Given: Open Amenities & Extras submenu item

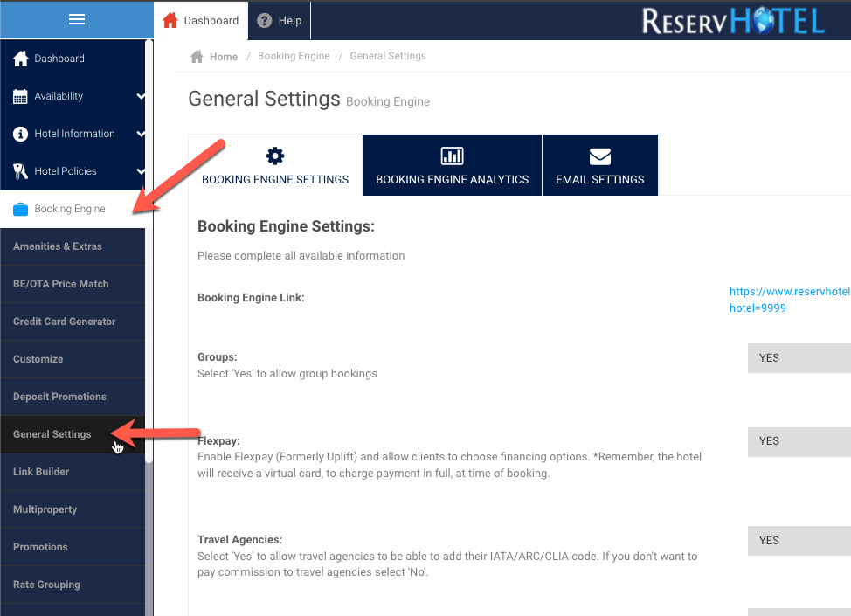Looking at the screenshot, I should 73,246.
